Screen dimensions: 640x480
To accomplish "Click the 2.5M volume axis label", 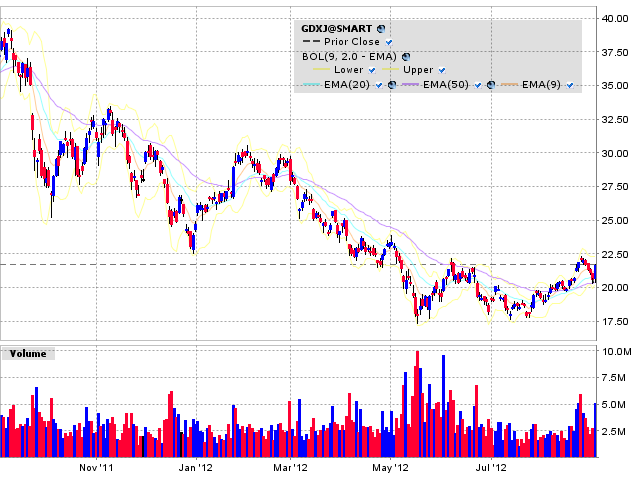I will point(613,432).
